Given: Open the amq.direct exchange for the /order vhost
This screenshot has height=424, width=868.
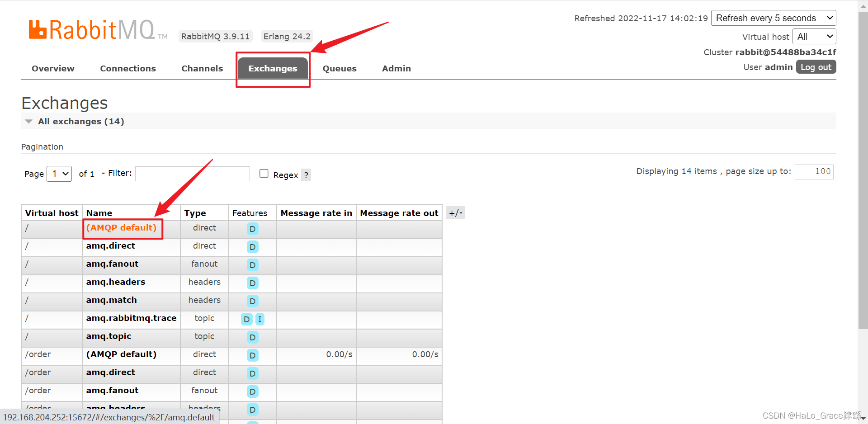Looking at the screenshot, I should pyautogui.click(x=111, y=372).
